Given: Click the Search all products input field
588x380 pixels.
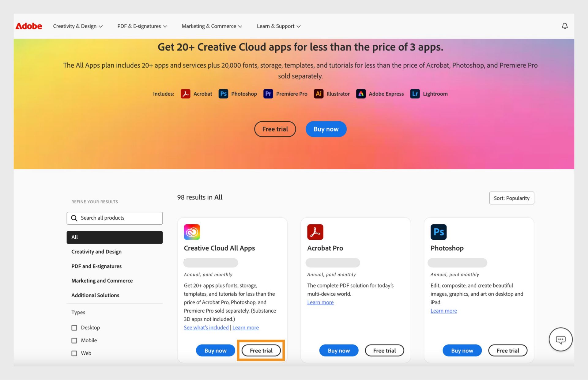Looking at the screenshot, I should pos(115,218).
